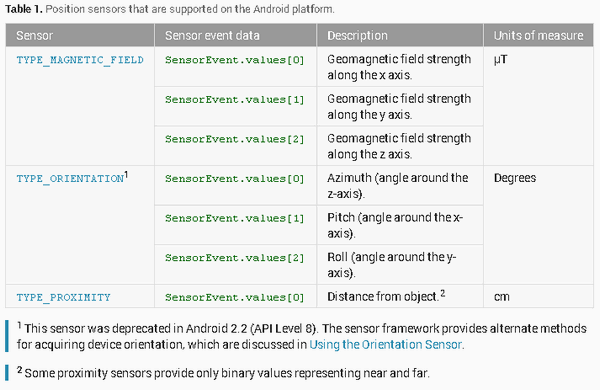Screen dimensions: 600x390
Task: Click the µT units cell
Action: 538,106
